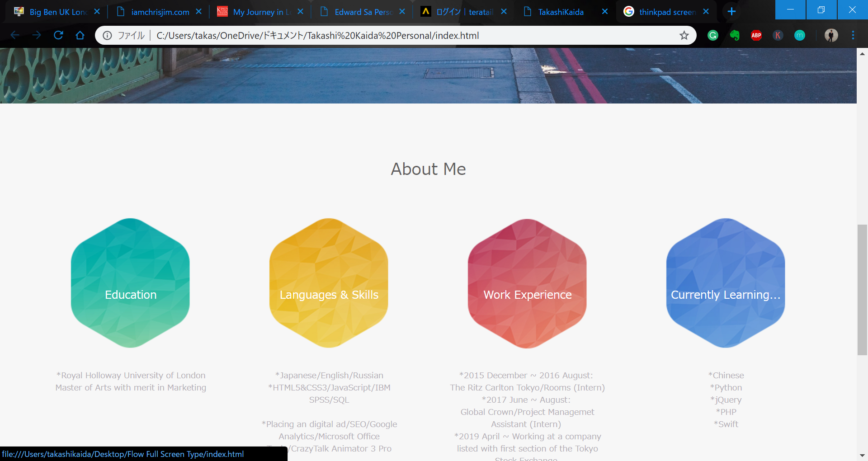Click the page scrollbar down arrow
This screenshot has height=461, width=868.
click(862, 455)
